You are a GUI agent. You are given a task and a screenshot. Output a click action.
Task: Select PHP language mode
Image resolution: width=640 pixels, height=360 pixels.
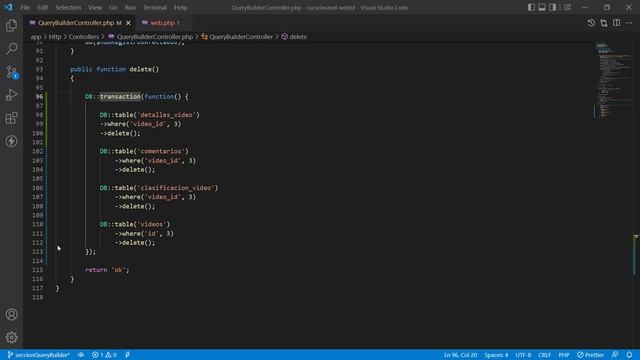click(x=564, y=355)
